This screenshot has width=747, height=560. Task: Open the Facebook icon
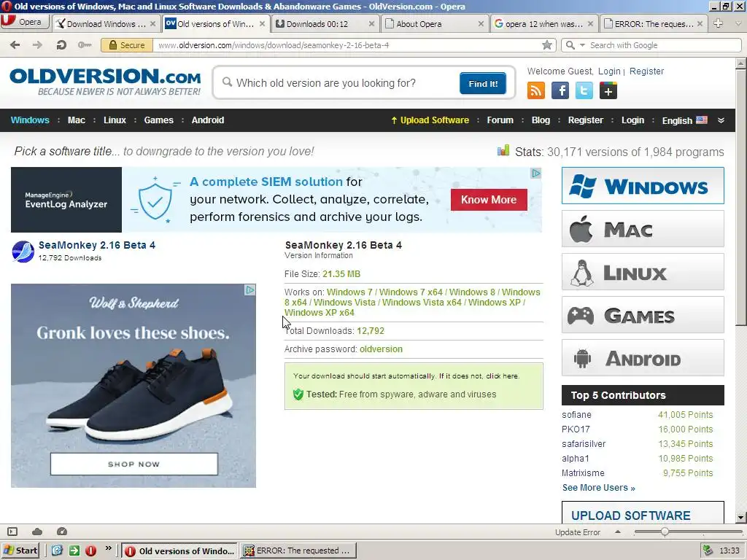tap(560, 90)
